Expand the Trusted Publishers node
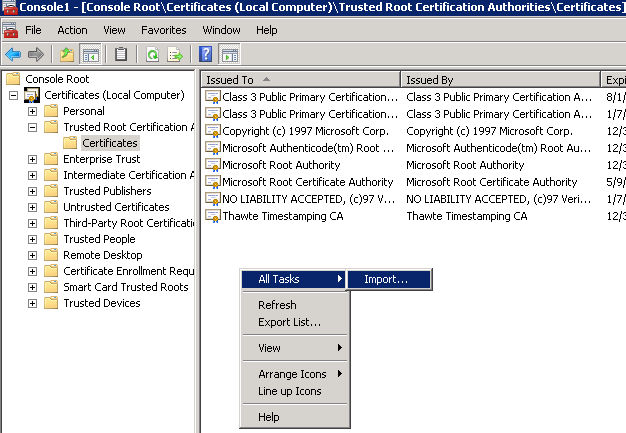The width and height of the screenshot is (626, 433). click(x=32, y=191)
